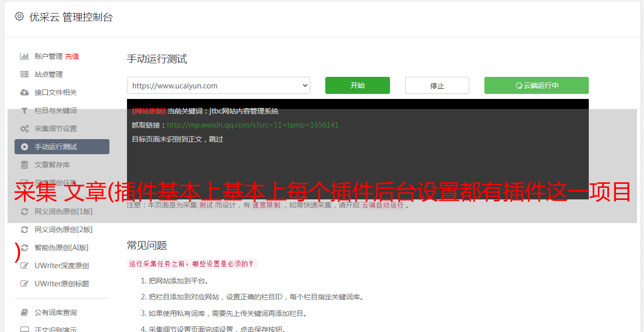Screen dimensions: 644x332
Task: Click the gears icon for 采集细节设置
Action: (x=24, y=129)
